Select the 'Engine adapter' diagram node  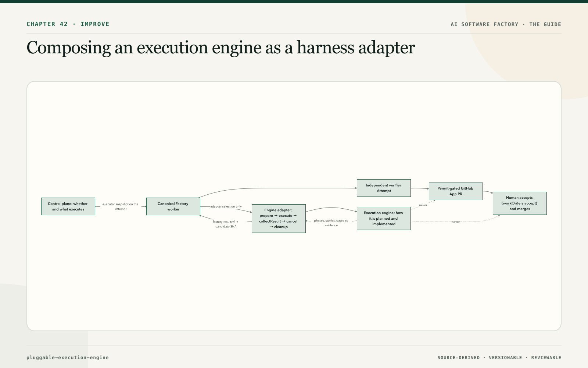click(x=279, y=219)
